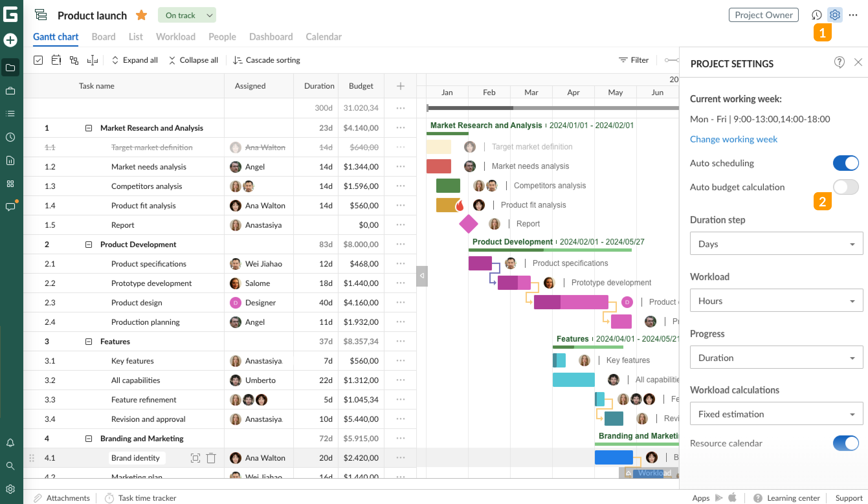Open the Google Play app icon
This screenshot has height=504, width=868.
tap(719, 498)
